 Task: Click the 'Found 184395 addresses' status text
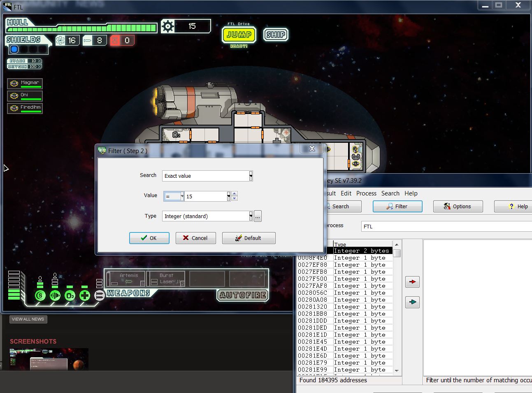333,380
